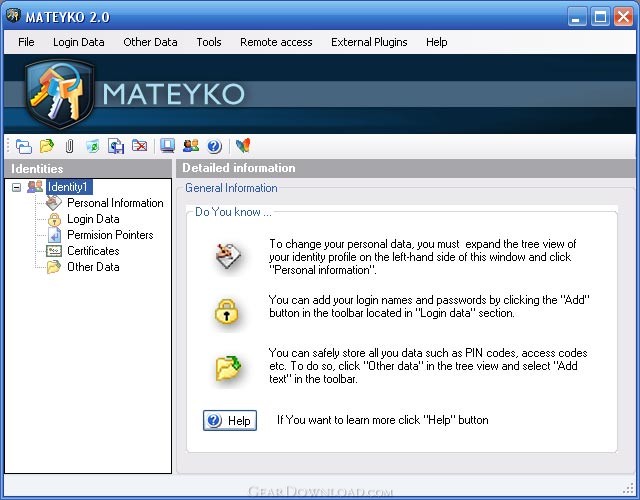Click the folder with arrow tip icon
The height and width of the screenshot is (500, 640).
(x=228, y=367)
